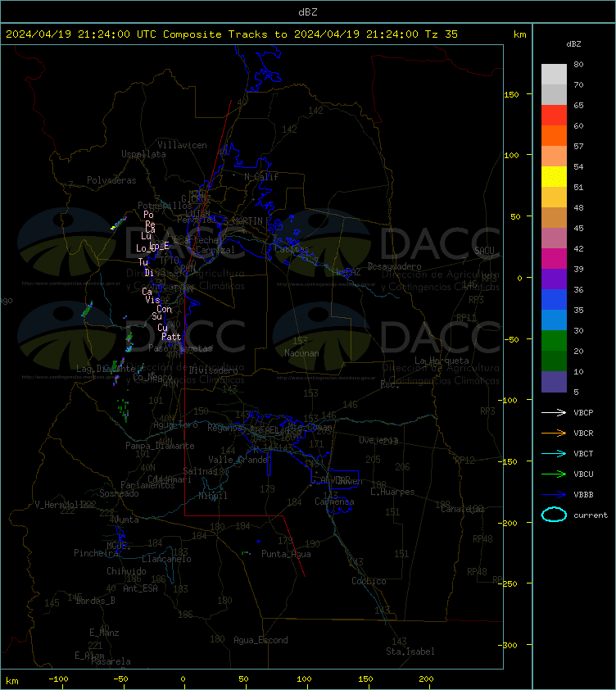Click the dBZ title at top center
This screenshot has width=616, height=690.
[x=307, y=12]
